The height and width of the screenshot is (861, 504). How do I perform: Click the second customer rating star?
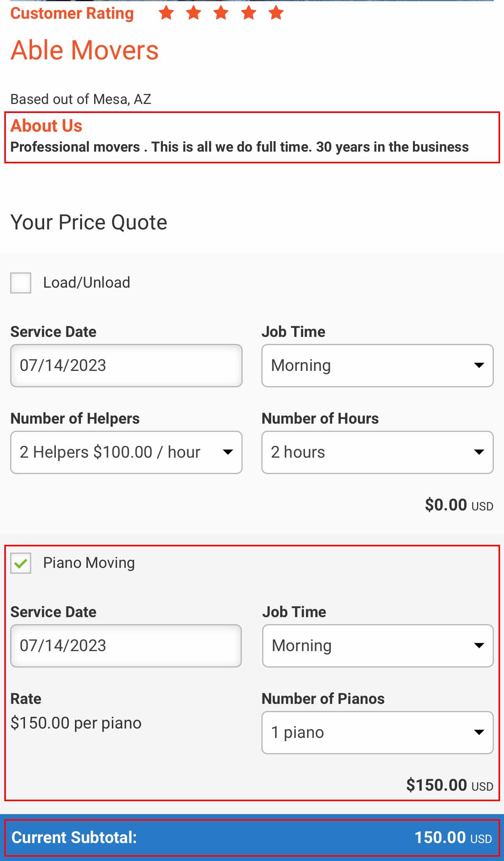tap(193, 13)
